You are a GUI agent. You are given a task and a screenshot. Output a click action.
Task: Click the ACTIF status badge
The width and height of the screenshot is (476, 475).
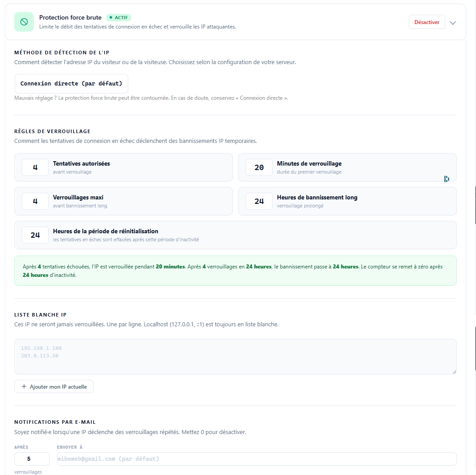click(x=118, y=17)
